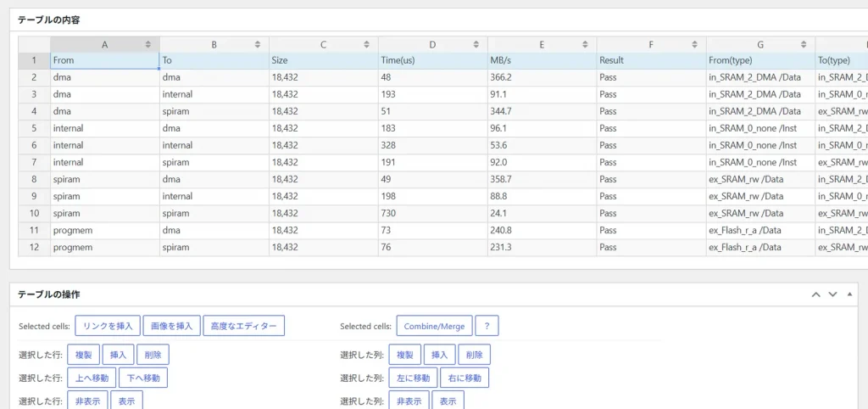Sort column D using its header arrows
Viewport: 868px width, 409px height.
[476, 44]
